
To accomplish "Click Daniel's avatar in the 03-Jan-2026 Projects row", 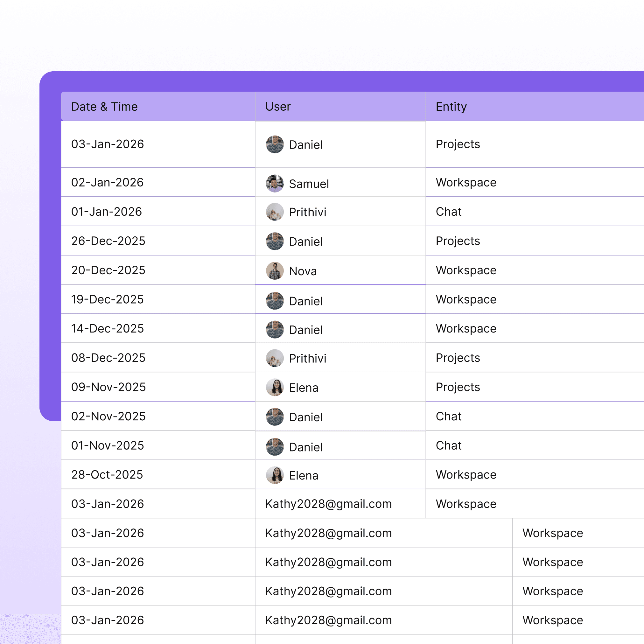I will 275,144.
